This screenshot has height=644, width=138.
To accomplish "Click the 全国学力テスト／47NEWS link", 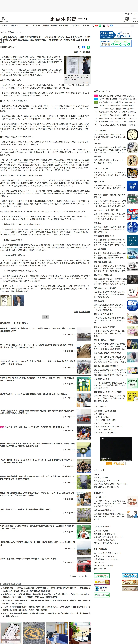I will pos(104,556).
